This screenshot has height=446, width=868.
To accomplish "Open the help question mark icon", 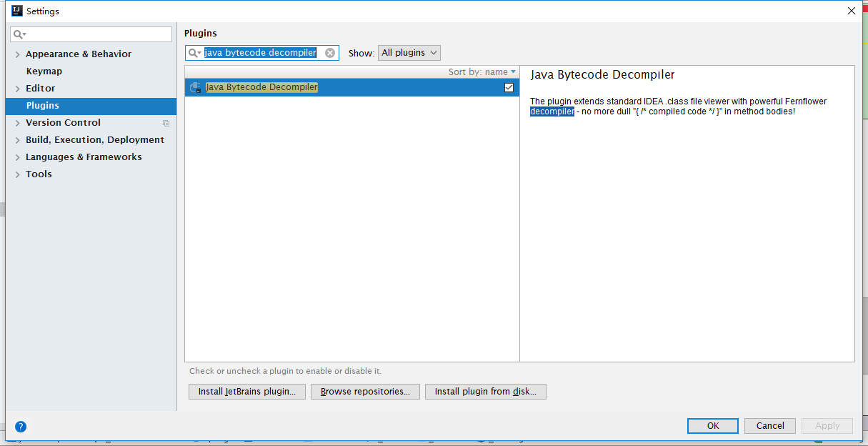I will pos(21,427).
